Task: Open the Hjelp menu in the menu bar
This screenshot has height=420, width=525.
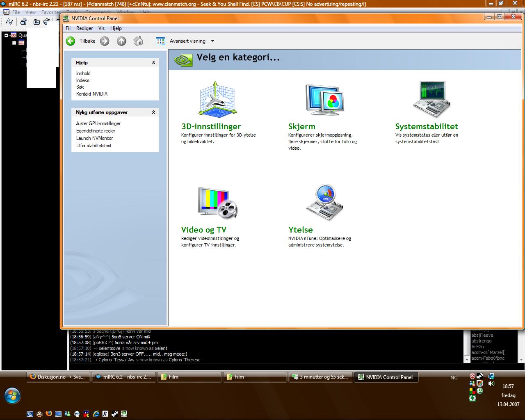Action: (x=116, y=28)
